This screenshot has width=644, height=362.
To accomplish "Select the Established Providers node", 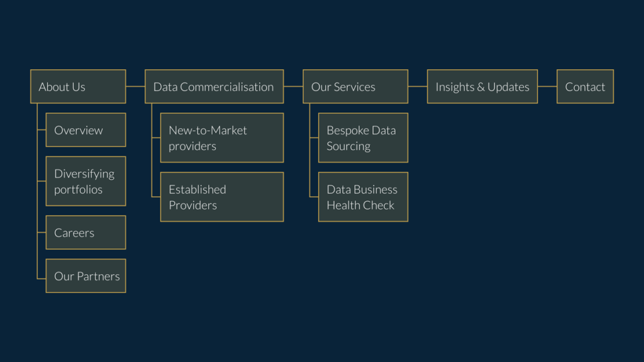I will pos(221,197).
